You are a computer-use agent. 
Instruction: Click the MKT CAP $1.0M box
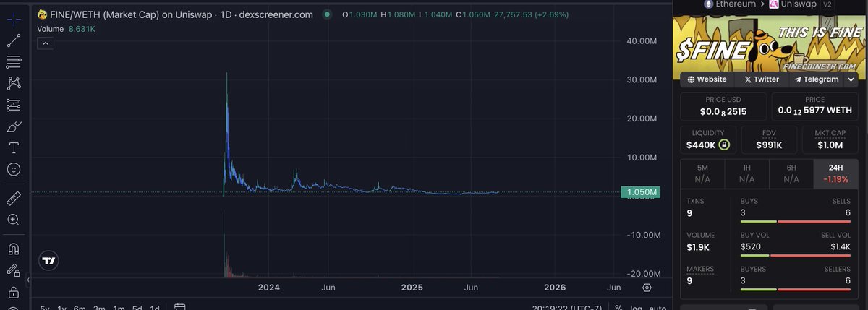pos(830,140)
